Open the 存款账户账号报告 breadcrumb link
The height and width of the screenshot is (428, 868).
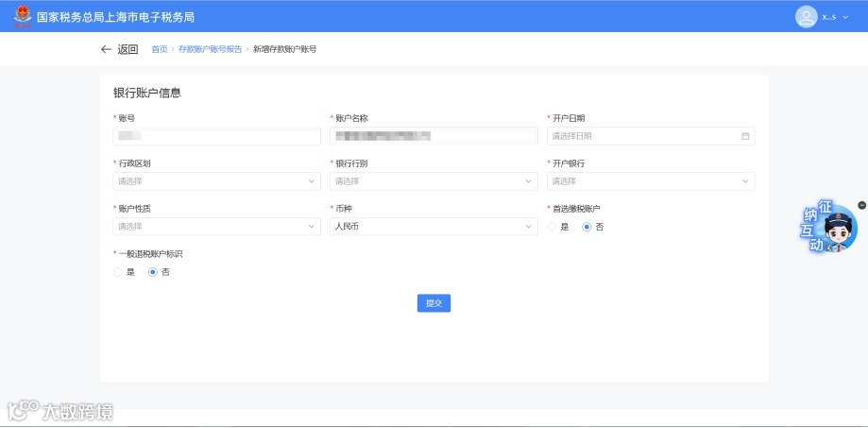[x=210, y=49]
